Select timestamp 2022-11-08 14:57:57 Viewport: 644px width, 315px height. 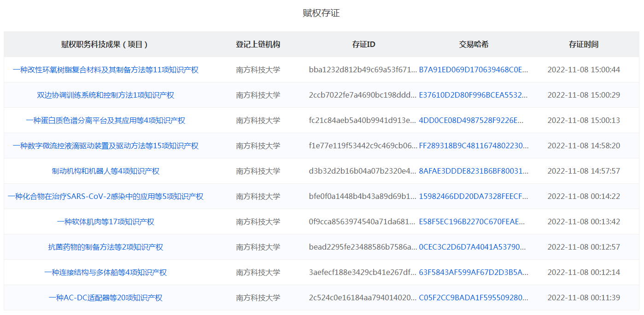tap(584, 171)
